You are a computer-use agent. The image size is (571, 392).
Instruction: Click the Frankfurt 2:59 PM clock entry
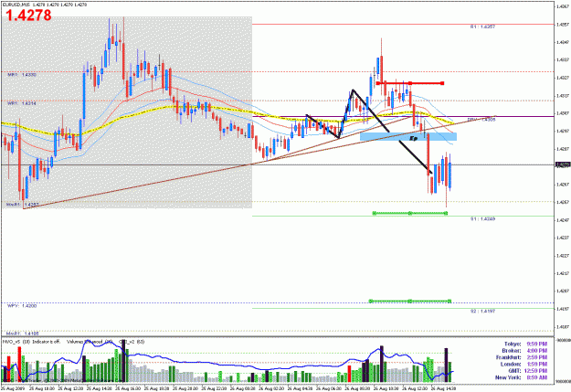tap(522, 357)
